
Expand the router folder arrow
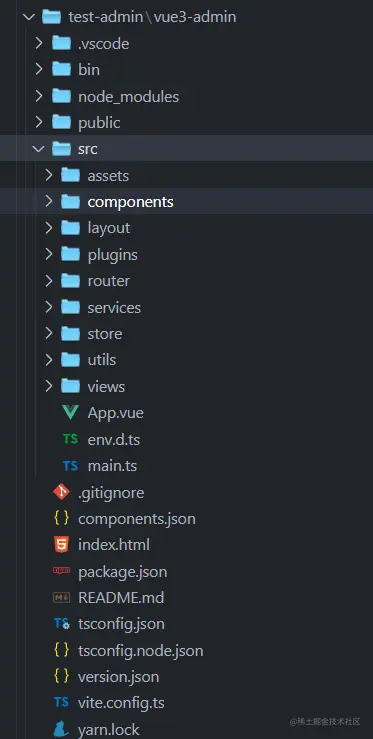(48, 281)
